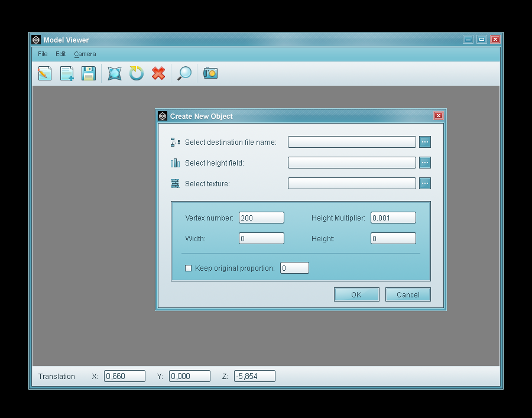Close the Create New Object dialog
This screenshot has height=418, width=532.
pos(438,116)
